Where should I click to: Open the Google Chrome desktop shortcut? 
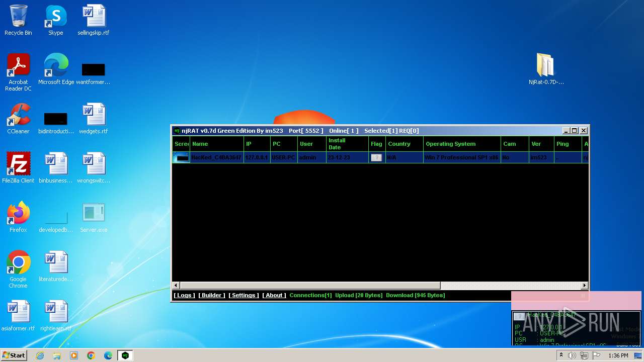[x=18, y=269]
